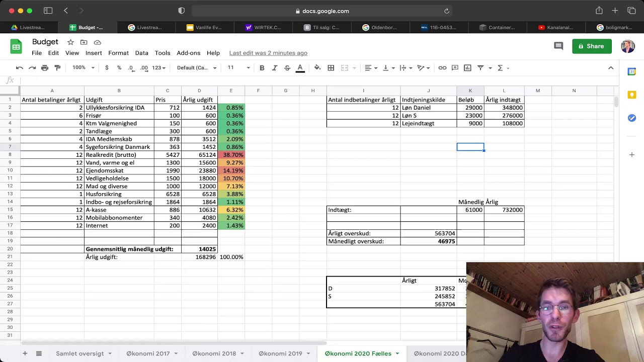
Task: Format as percent icon
Action: 119,68
